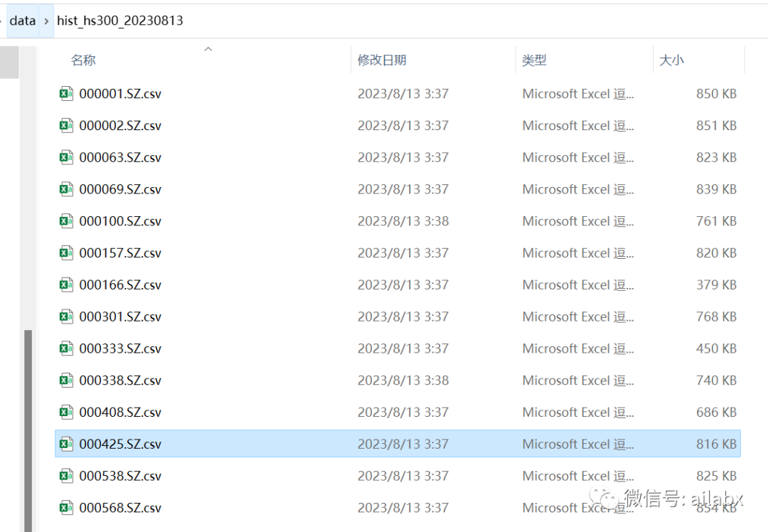Select file name 000100.SZ.csv
Viewport: 768px width, 532px height.
[x=120, y=221]
